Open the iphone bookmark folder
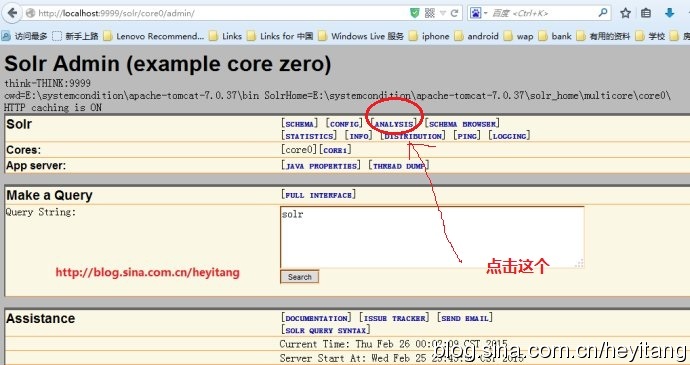This screenshot has height=365, width=690. point(429,36)
